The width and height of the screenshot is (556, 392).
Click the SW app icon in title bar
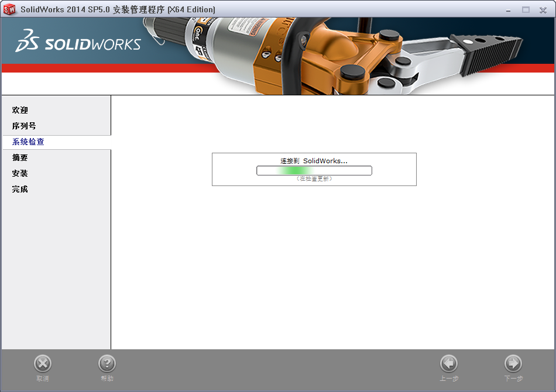coord(9,9)
